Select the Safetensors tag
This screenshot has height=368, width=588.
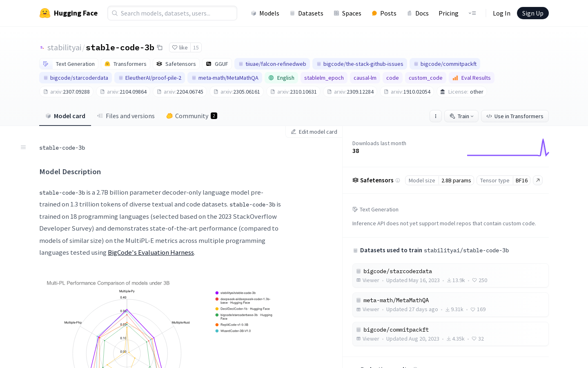(x=176, y=64)
